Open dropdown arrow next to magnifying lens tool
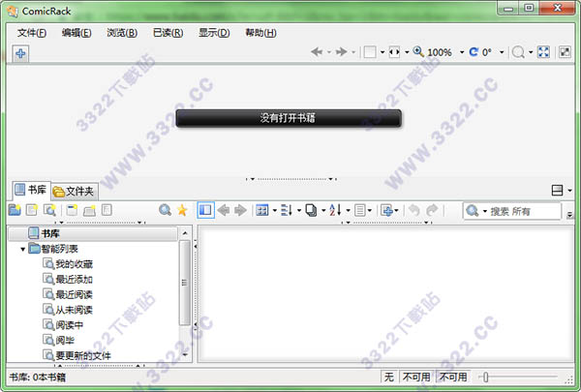 tap(531, 52)
